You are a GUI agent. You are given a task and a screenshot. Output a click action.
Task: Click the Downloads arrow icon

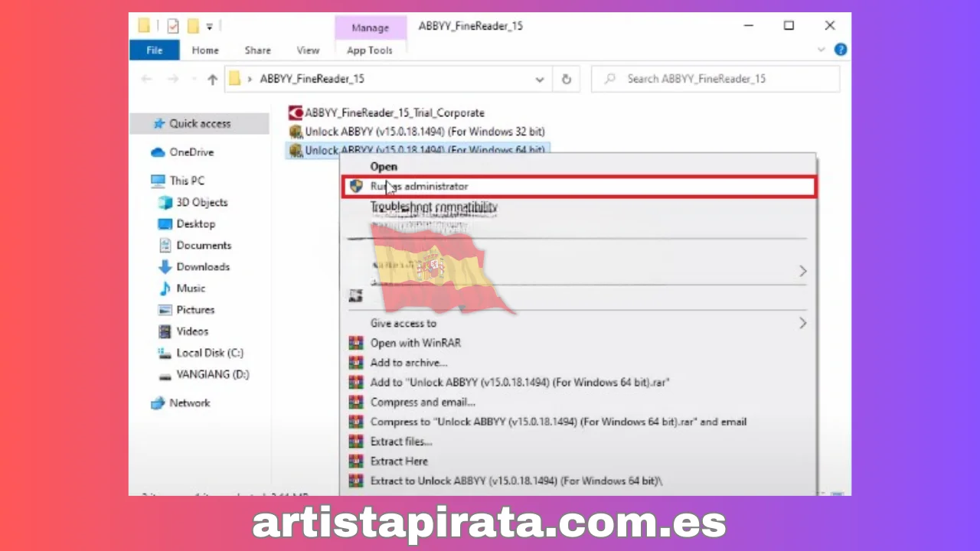click(165, 267)
